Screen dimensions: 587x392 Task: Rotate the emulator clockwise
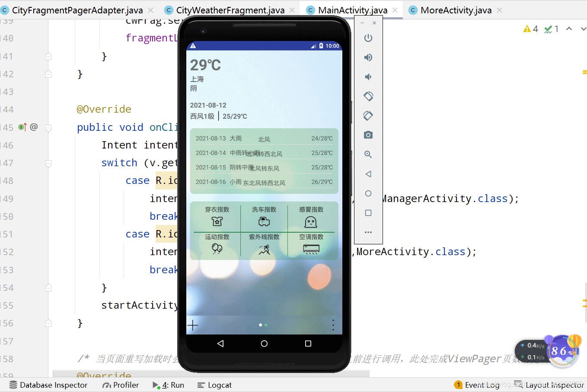368,115
